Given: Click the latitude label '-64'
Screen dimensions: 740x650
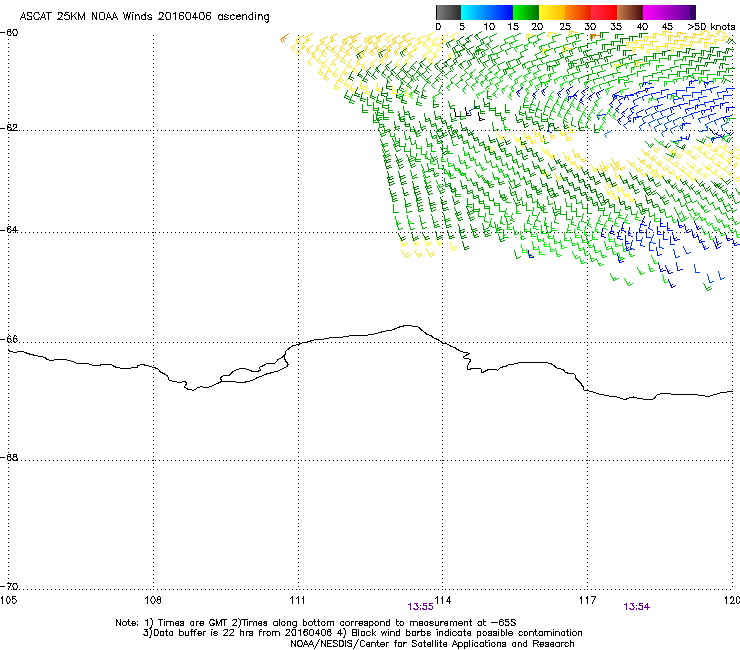Looking at the screenshot, I should point(9,229).
